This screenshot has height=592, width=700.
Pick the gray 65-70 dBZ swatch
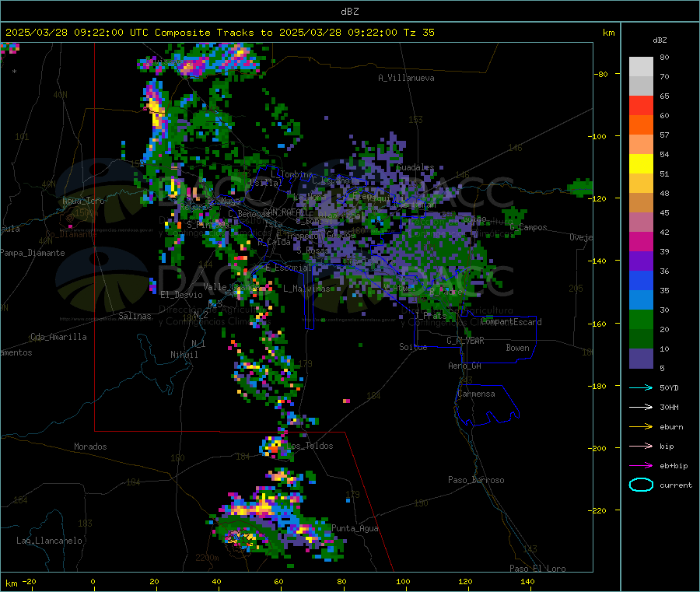point(641,86)
